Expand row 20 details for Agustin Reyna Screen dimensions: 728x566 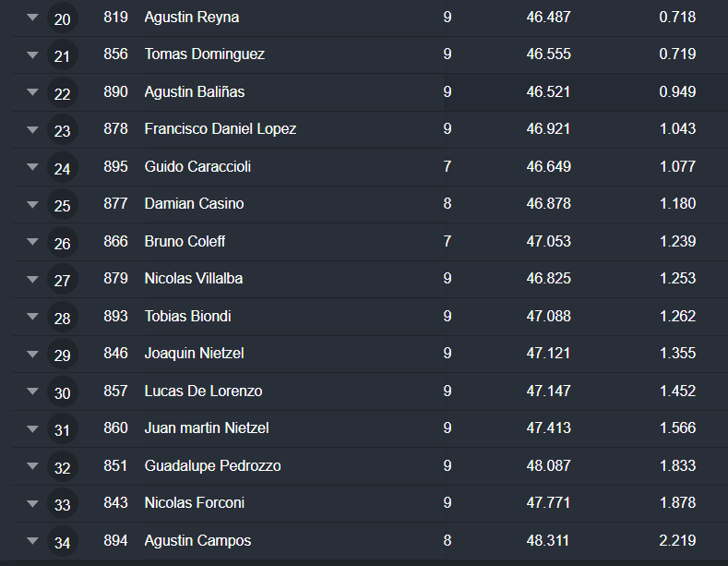pos(33,18)
